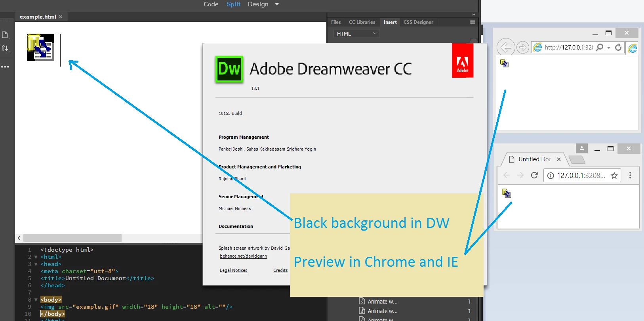Image resolution: width=644 pixels, height=321 pixels.
Task: Click the IE logo in the address bar
Action: click(x=537, y=47)
